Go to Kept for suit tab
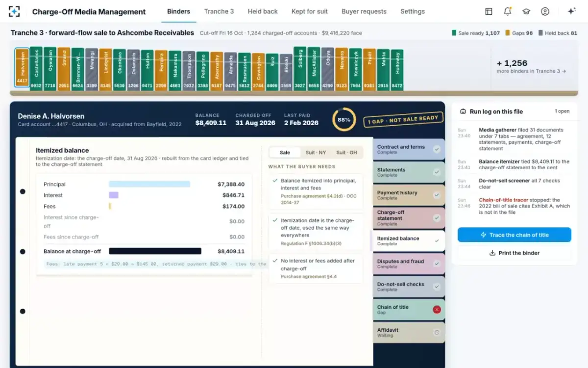This screenshot has height=368, width=588. [x=310, y=11]
